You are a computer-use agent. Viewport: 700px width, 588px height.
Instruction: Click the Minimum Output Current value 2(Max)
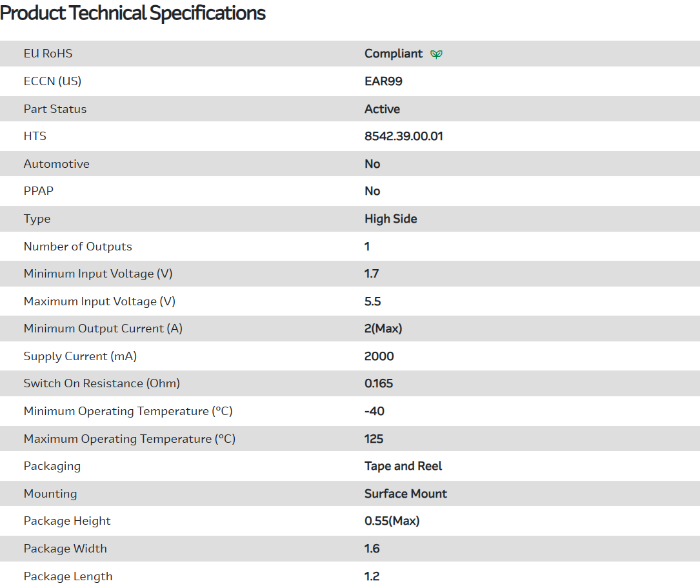[383, 329]
